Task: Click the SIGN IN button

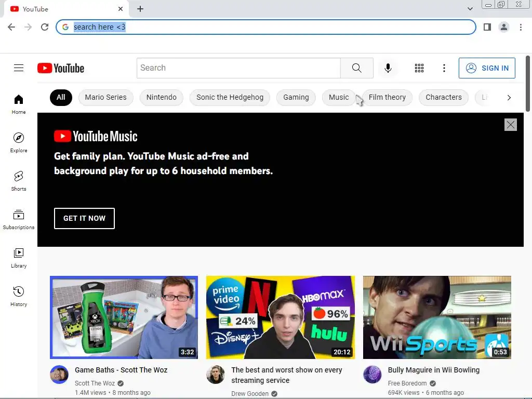Action: (487, 68)
